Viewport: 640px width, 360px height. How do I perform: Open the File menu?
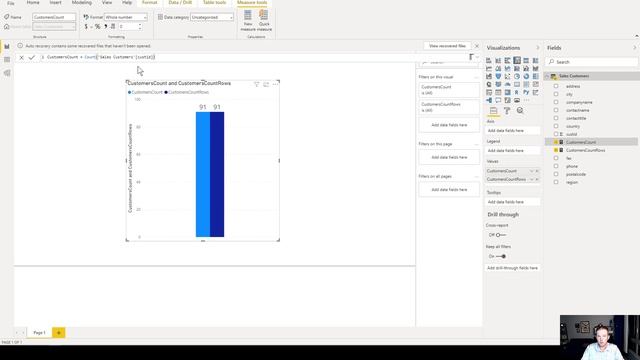coord(11,3)
